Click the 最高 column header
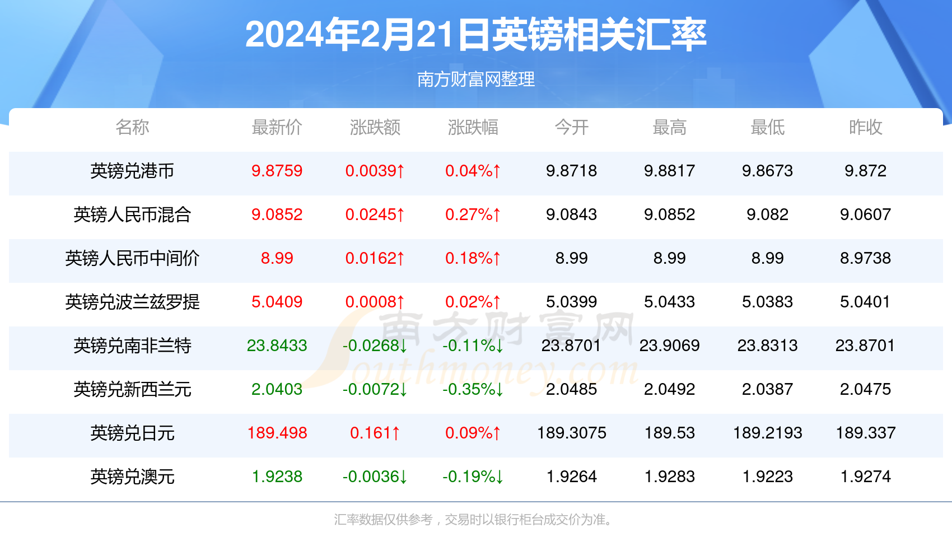This screenshot has height=560, width=952. coord(670,127)
